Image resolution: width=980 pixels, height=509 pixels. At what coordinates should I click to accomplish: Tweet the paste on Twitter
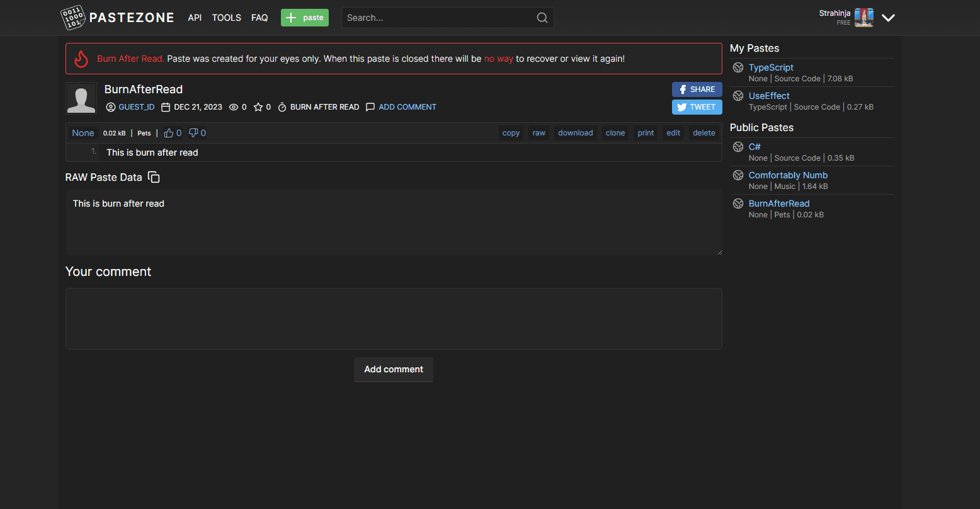coord(697,107)
